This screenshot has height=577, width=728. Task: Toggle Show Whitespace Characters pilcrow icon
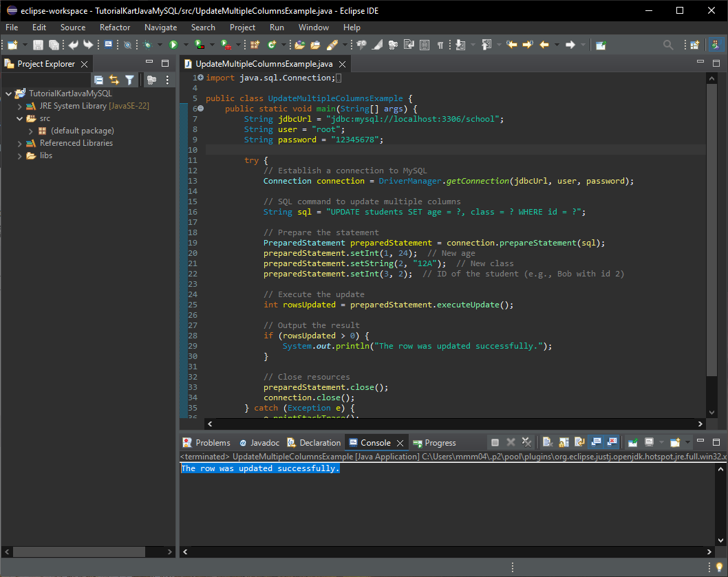point(440,45)
